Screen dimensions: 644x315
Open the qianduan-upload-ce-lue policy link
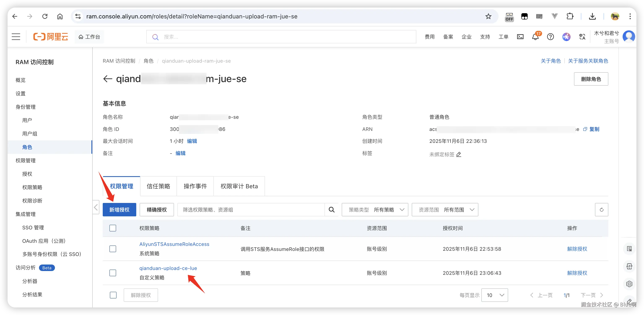pyautogui.click(x=168, y=268)
